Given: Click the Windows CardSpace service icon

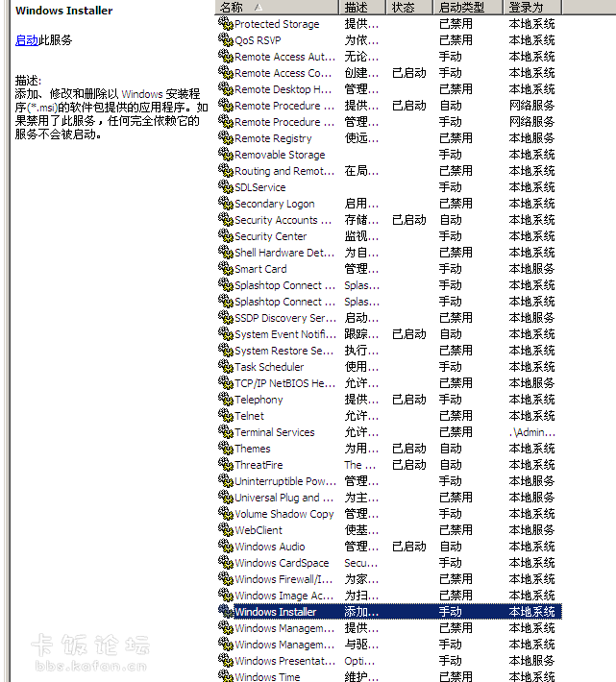Looking at the screenshot, I should (x=225, y=562).
